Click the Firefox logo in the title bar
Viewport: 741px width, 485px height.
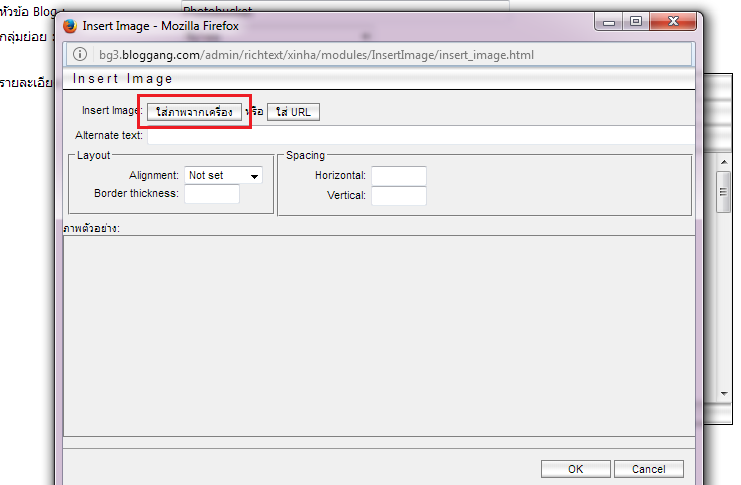70,24
